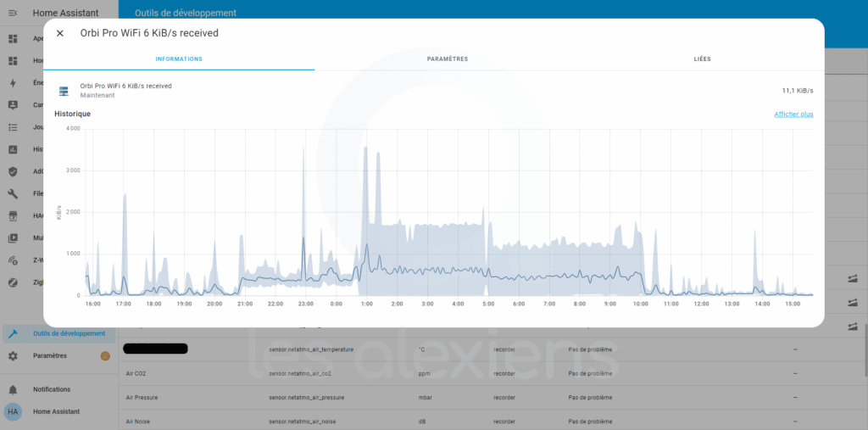The width and height of the screenshot is (868, 430).
Task: Click the middle adjust-sum icon in statistics table
Action: click(x=853, y=303)
